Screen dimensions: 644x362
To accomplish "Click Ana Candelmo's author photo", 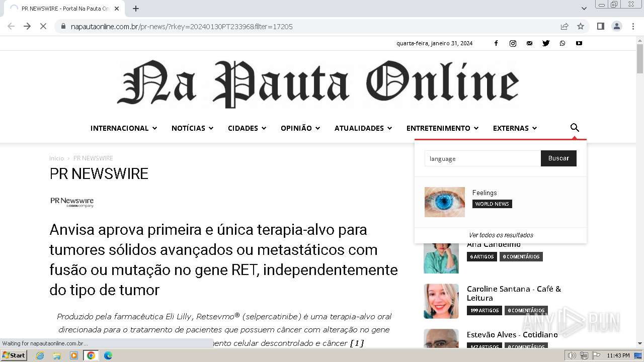I will coord(441,258).
